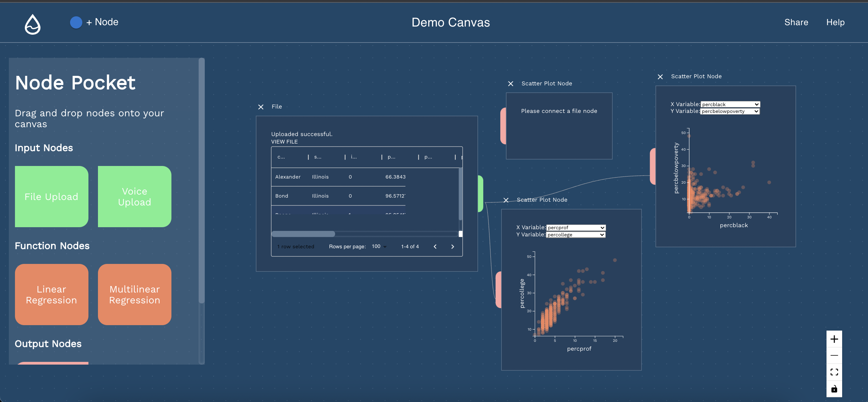Open X Variable dropdown showing percblack
Image resolution: width=868 pixels, height=402 pixels.
tap(730, 104)
